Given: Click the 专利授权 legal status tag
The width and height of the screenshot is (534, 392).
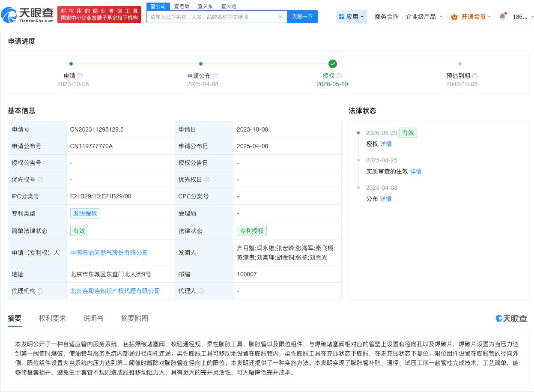Looking at the screenshot, I should (252, 231).
